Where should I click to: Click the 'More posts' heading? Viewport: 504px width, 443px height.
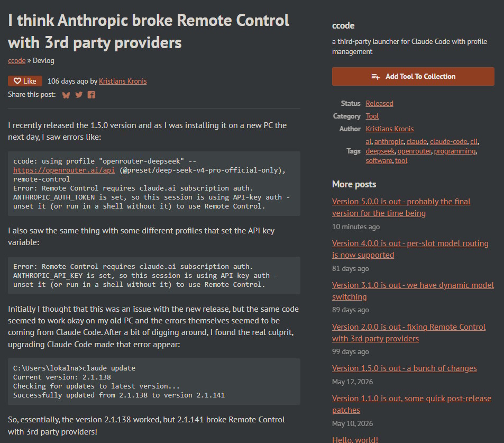click(354, 184)
